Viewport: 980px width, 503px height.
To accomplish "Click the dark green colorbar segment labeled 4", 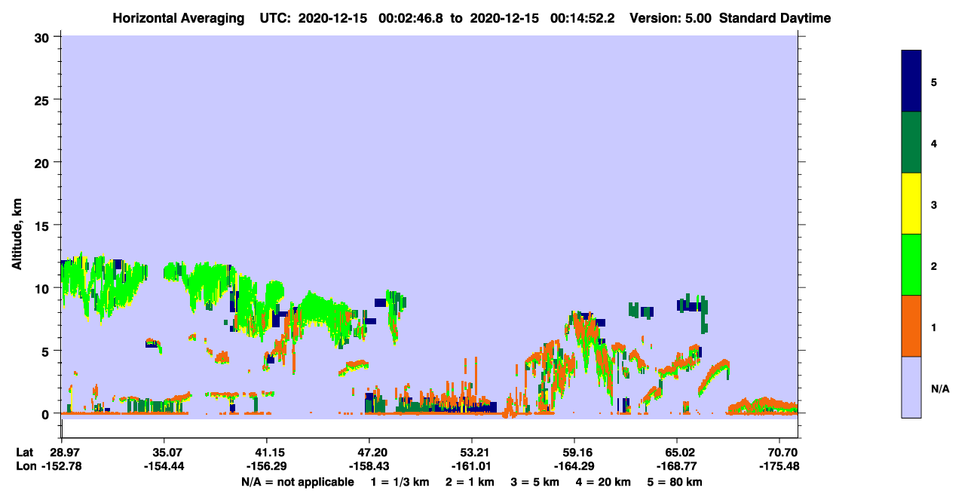I will [911, 143].
